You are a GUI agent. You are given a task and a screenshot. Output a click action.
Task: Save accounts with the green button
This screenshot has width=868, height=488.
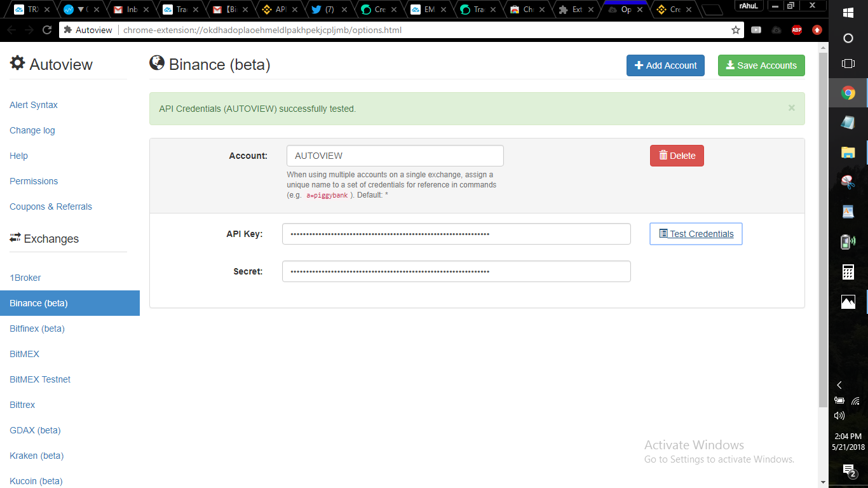pos(761,65)
